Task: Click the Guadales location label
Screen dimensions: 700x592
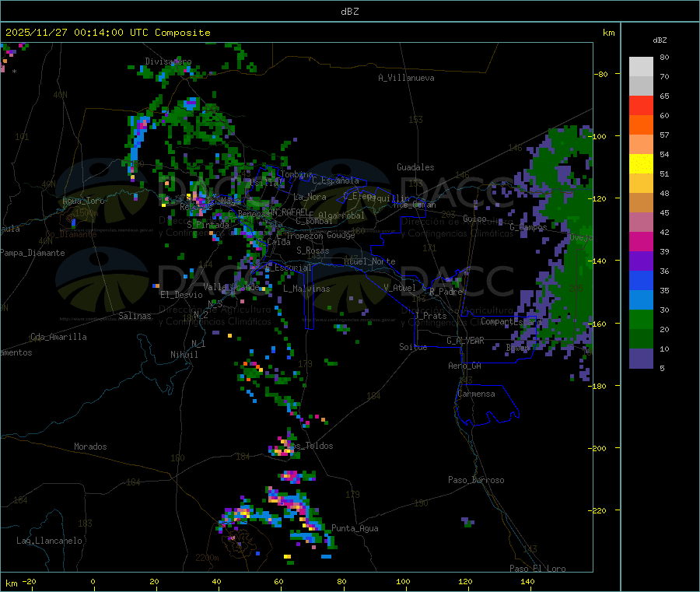Action: tap(415, 167)
